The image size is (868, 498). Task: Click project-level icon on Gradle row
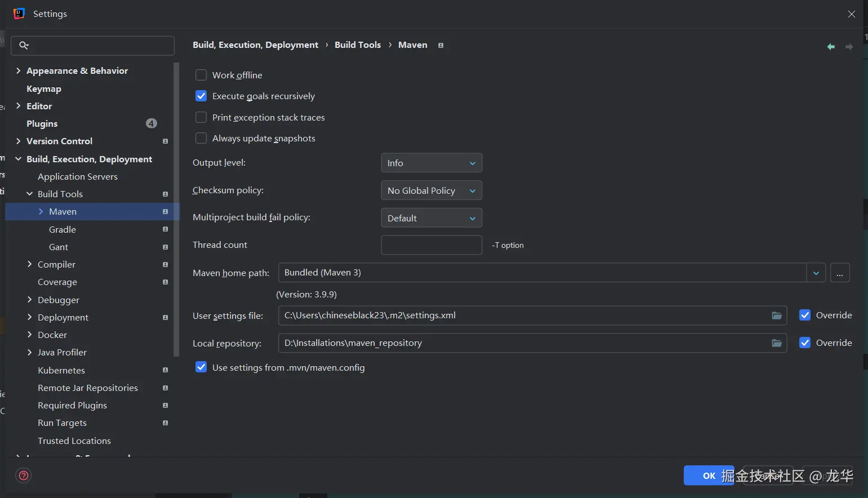(x=165, y=229)
